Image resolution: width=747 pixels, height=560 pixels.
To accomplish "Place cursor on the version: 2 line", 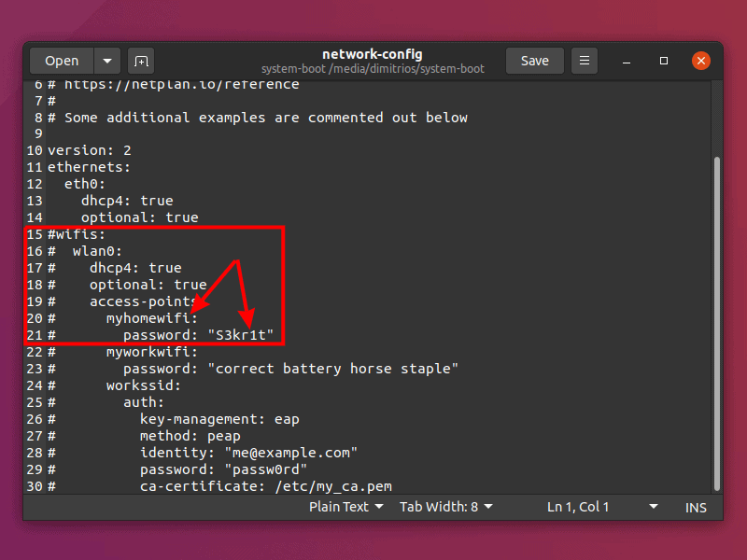I will (90, 150).
